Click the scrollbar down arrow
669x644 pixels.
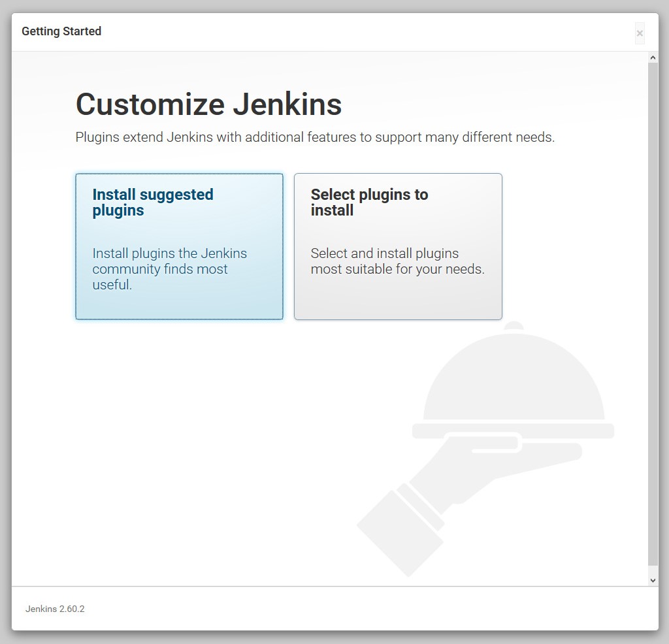(x=653, y=580)
